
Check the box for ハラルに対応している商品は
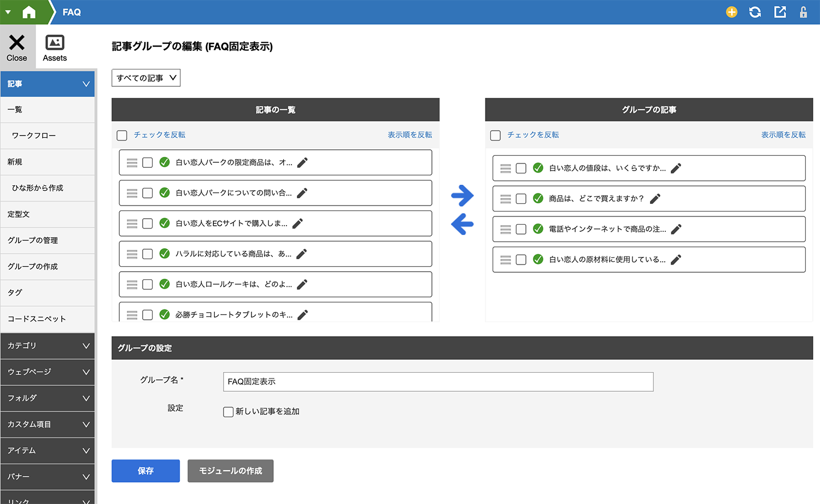pyautogui.click(x=148, y=254)
